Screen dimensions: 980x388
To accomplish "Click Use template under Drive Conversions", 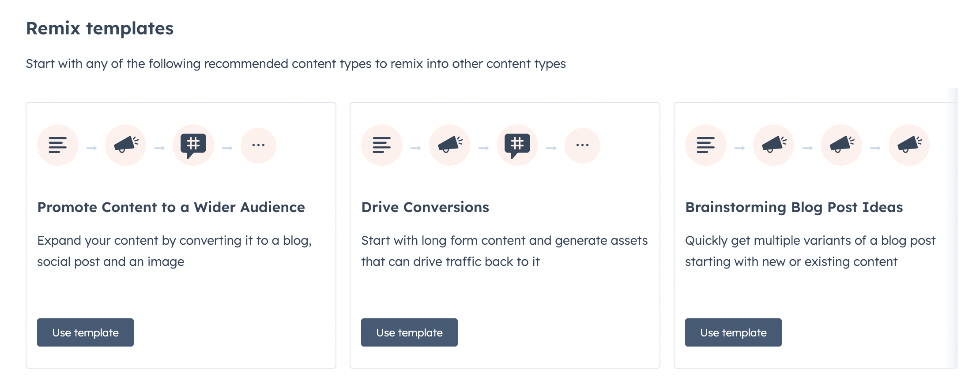I will (409, 332).
